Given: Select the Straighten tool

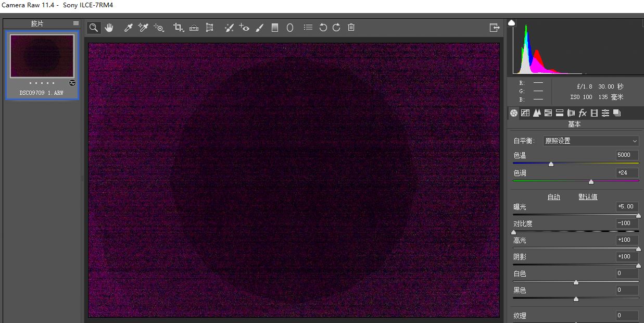Looking at the screenshot, I should [x=194, y=28].
